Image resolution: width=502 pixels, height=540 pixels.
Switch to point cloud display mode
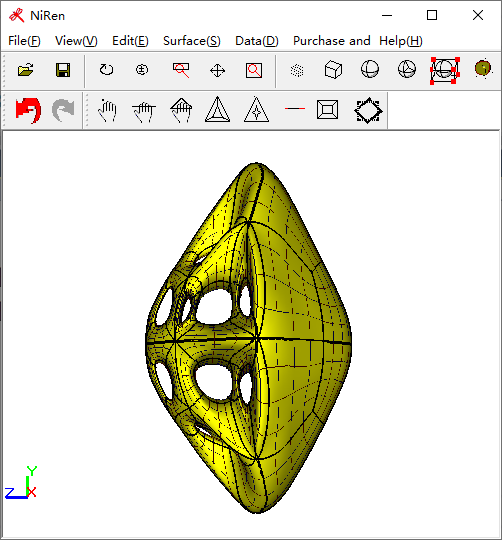(297, 71)
